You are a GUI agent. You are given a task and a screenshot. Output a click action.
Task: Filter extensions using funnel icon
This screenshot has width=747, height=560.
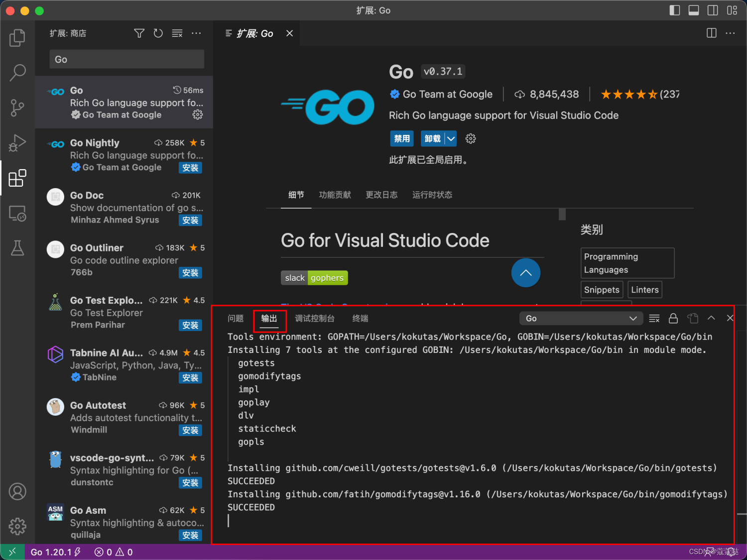[x=139, y=33]
